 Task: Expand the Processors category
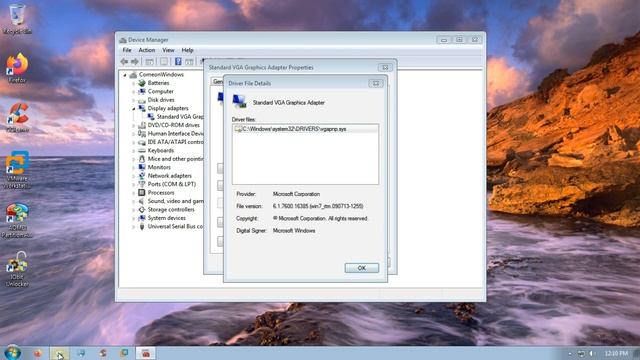click(x=133, y=193)
